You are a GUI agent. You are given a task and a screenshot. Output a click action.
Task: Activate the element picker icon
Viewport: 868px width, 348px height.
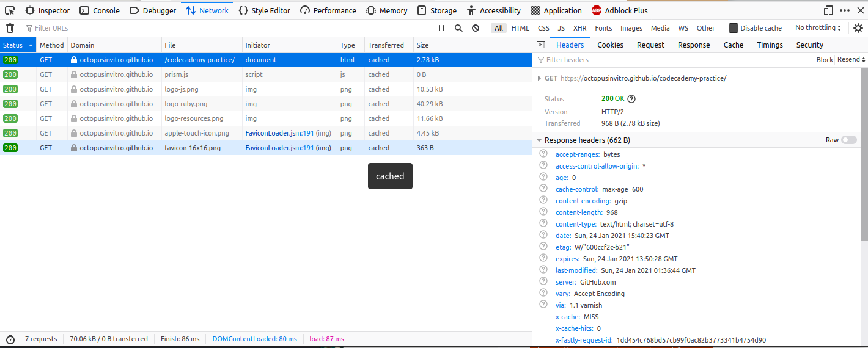coord(10,10)
